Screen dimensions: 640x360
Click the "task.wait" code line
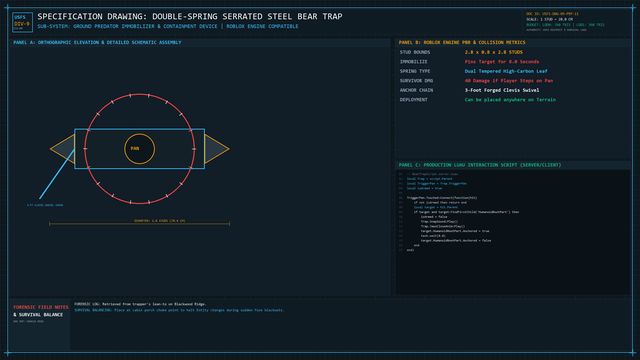tap(433, 236)
